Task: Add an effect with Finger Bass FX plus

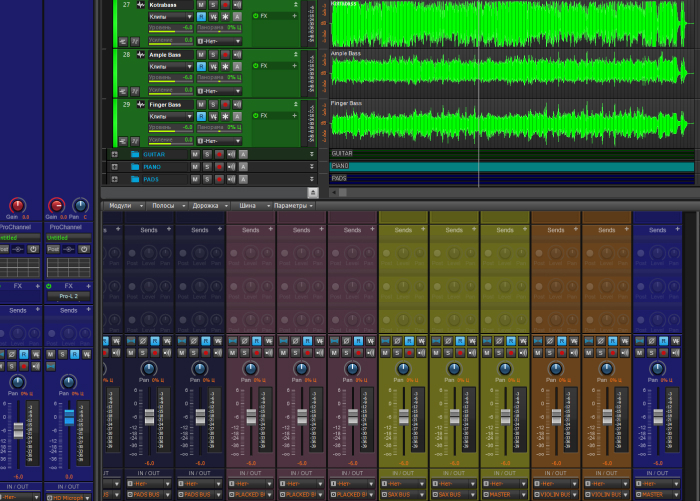Action: [x=295, y=116]
